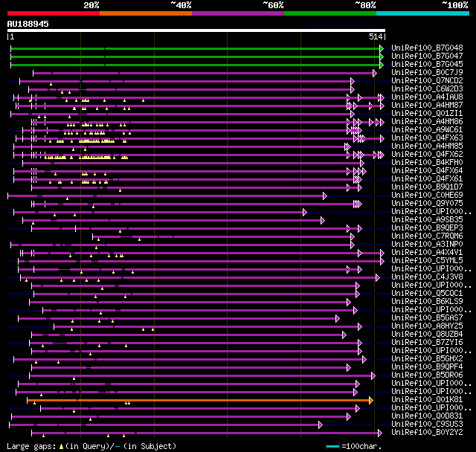Click the cyan ~100% legend color bar
This screenshot has height=452, width=476.
tap(423, 13)
